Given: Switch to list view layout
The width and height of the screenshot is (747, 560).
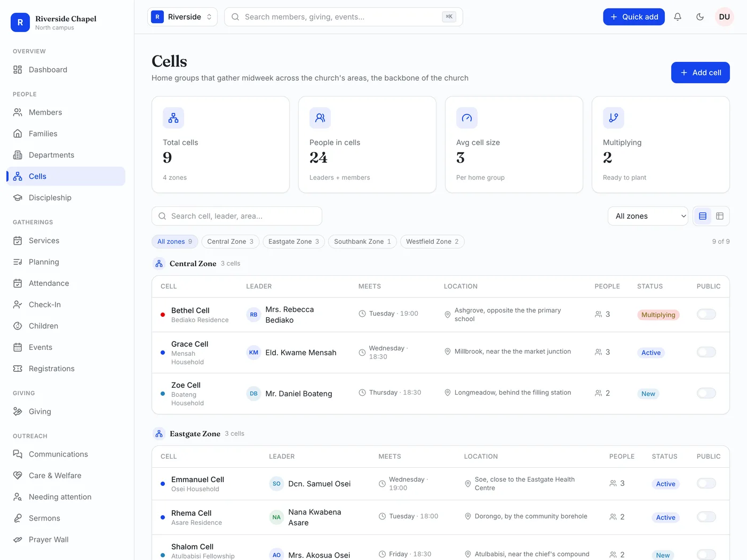Looking at the screenshot, I should (703, 216).
